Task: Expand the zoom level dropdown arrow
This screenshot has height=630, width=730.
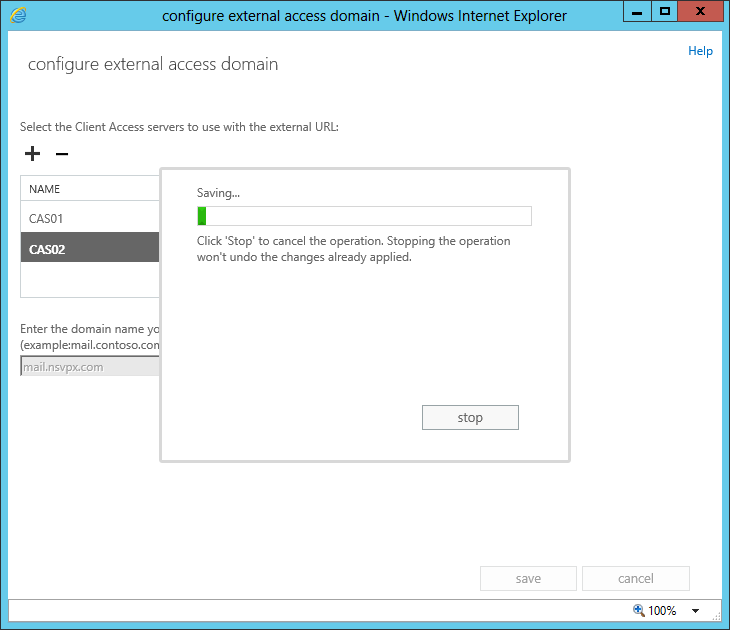Action: tap(695, 611)
